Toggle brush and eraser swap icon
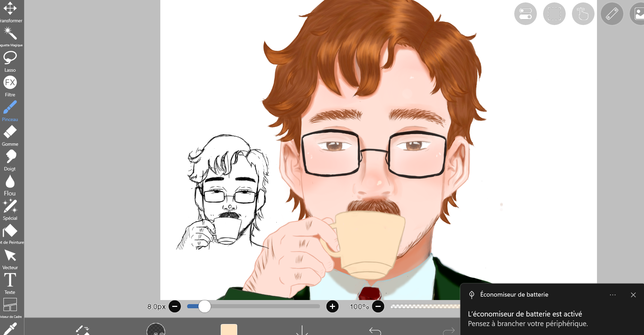644x335 pixels. 83,330
